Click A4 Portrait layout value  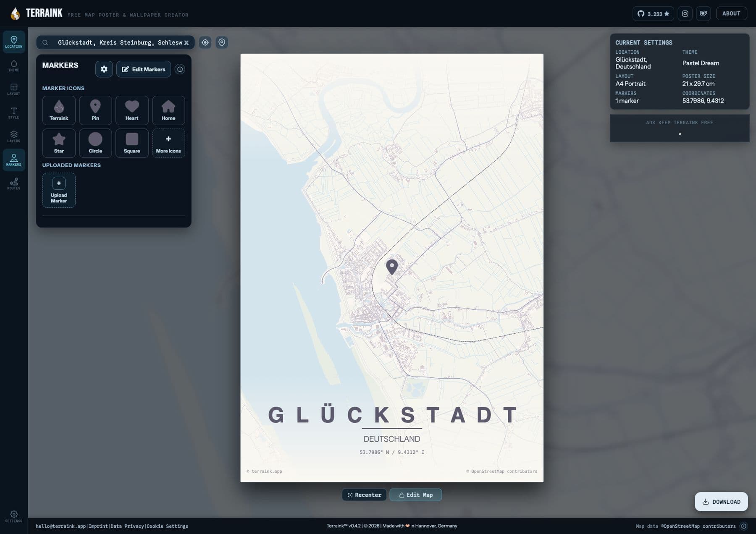pos(630,84)
